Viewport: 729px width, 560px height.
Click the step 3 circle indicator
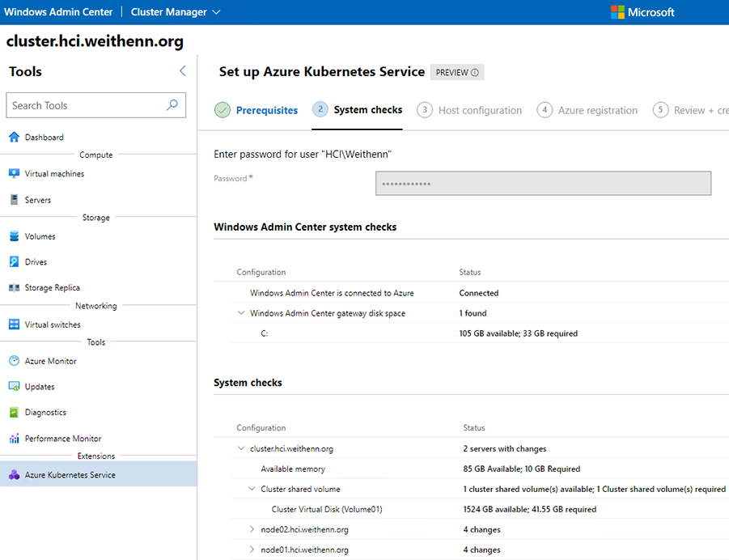coord(425,110)
